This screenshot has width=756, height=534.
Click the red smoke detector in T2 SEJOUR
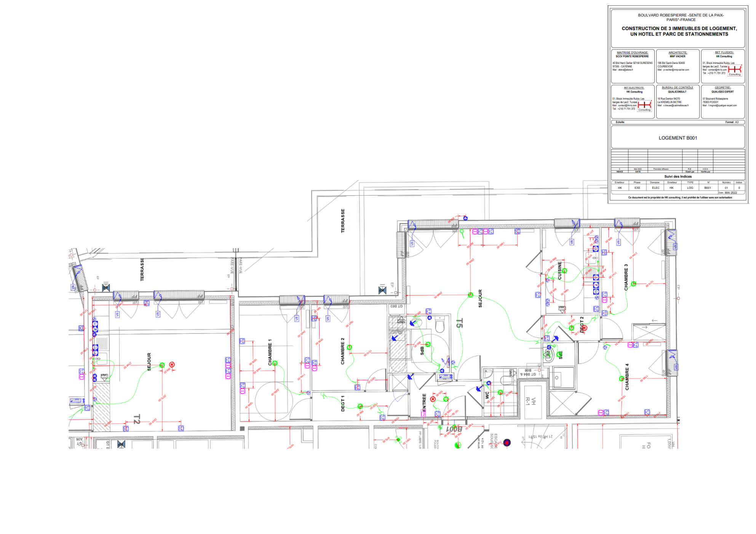(x=172, y=365)
